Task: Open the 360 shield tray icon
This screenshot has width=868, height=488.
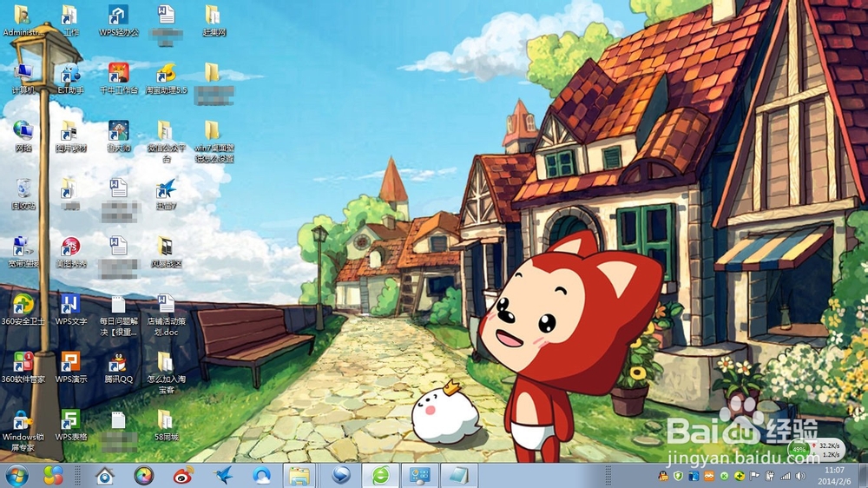Action: pyautogui.click(x=678, y=477)
